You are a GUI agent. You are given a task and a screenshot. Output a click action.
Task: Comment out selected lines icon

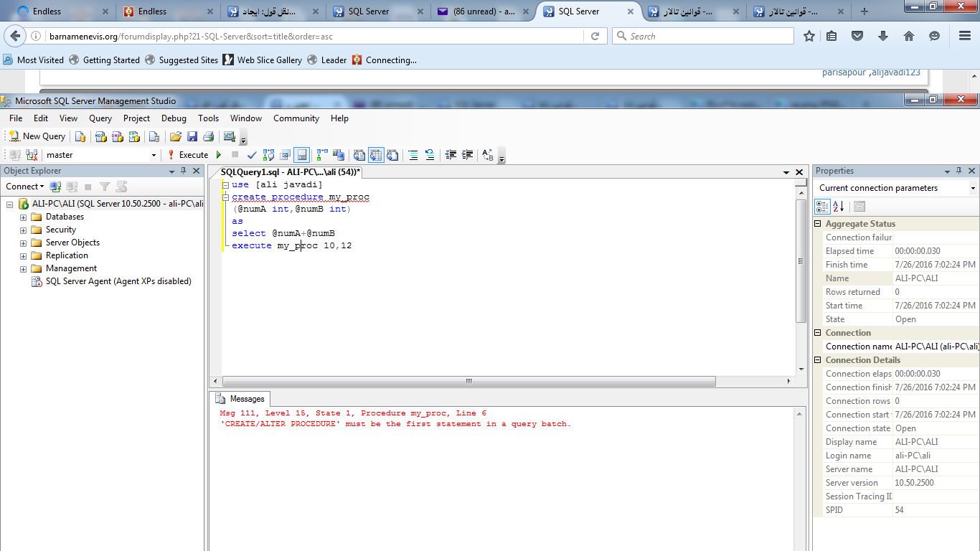[413, 155]
